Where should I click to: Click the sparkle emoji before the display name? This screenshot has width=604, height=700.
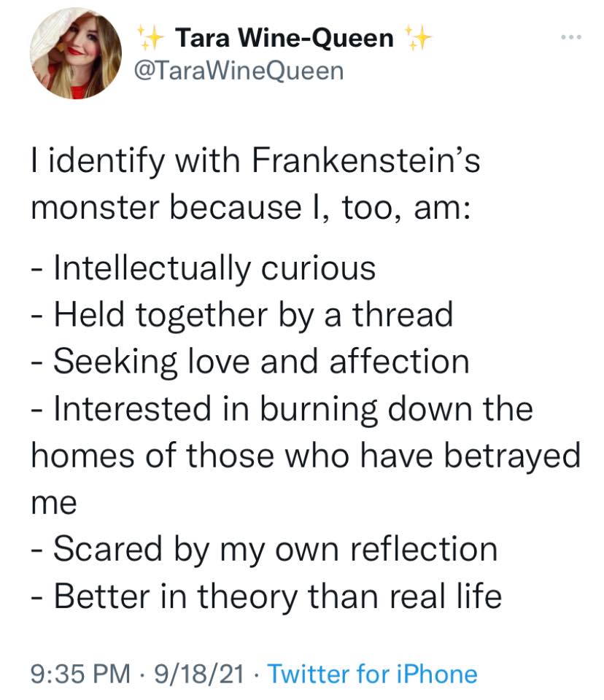pyautogui.click(x=150, y=37)
